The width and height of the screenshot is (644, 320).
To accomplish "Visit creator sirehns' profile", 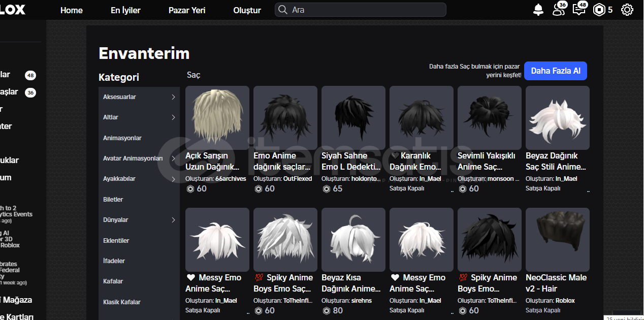I will coord(363,301).
